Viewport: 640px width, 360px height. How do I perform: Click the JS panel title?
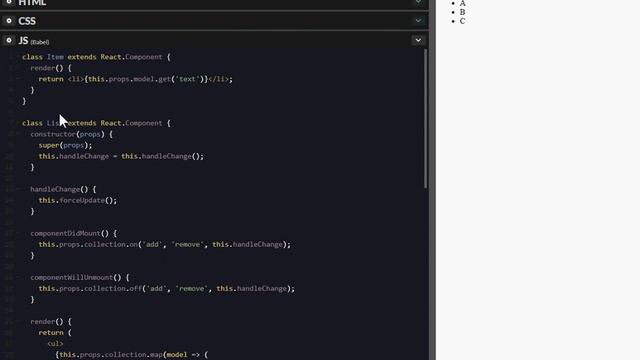click(23, 40)
